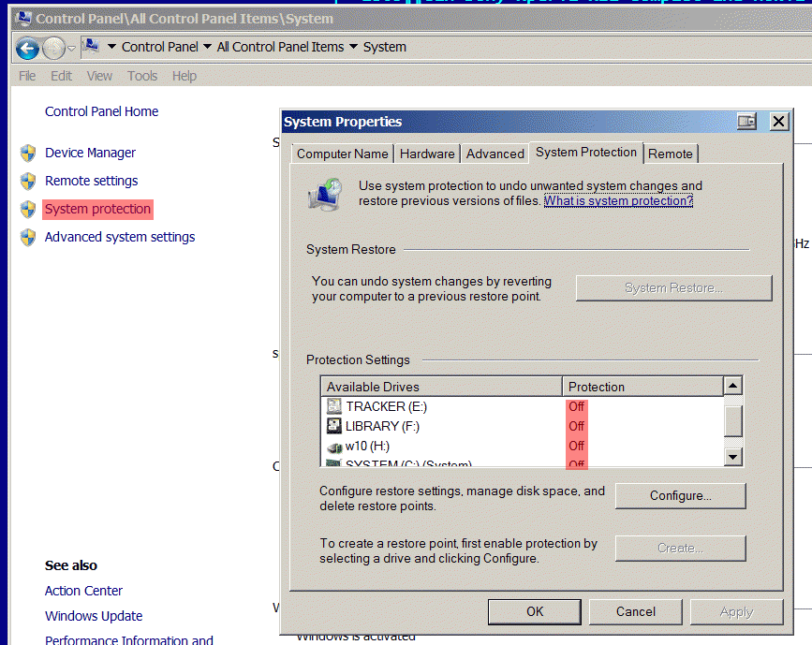
Task: Switch to the Hardware tab
Action: (x=427, y=154)
